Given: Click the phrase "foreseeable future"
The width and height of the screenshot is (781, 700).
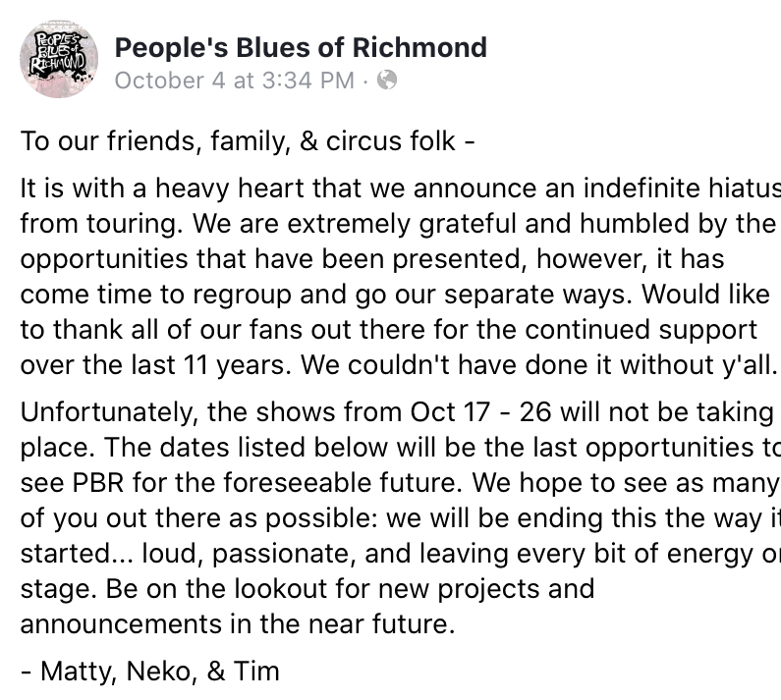Looking at the screenshot, I should point(343,482).
